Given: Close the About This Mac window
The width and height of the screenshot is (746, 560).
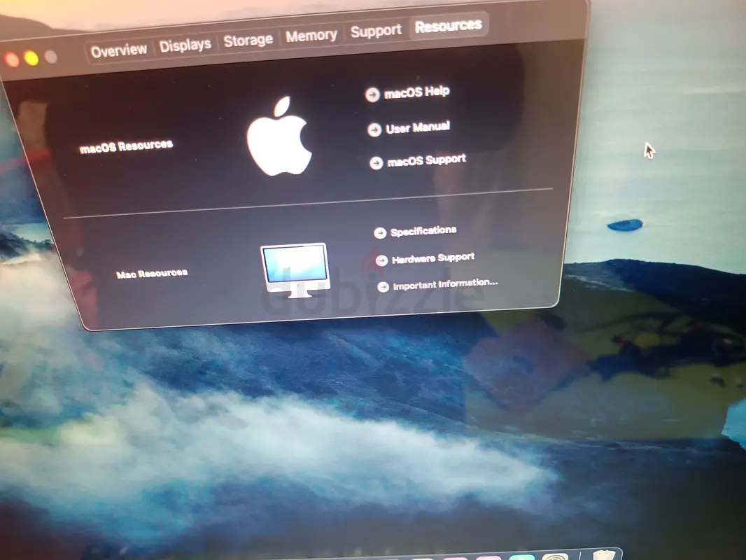Looking at the screenshot, I should click(10, 59).
